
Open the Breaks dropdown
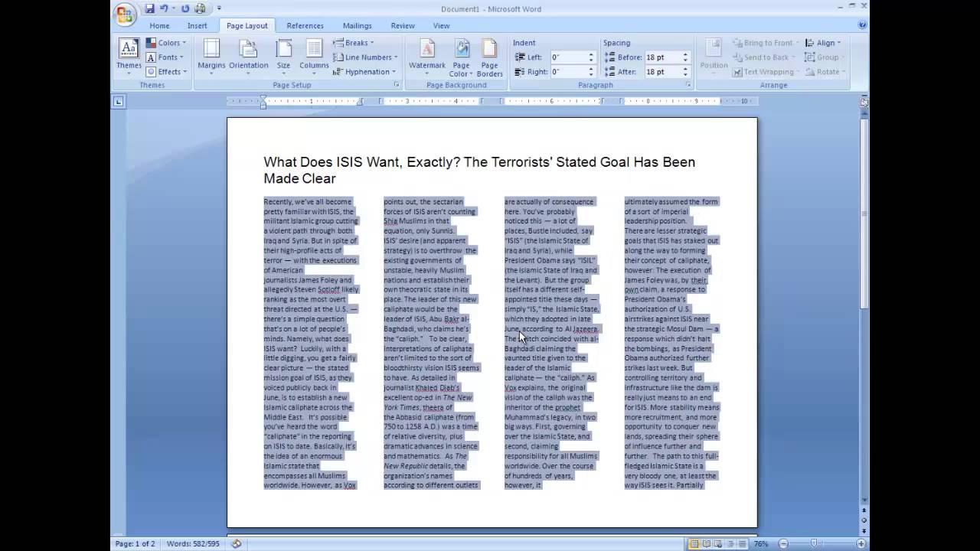354,43
